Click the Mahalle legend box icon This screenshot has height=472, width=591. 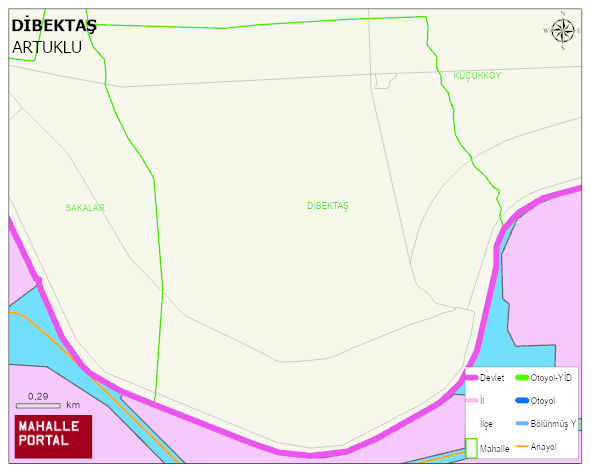click(472, 448)
